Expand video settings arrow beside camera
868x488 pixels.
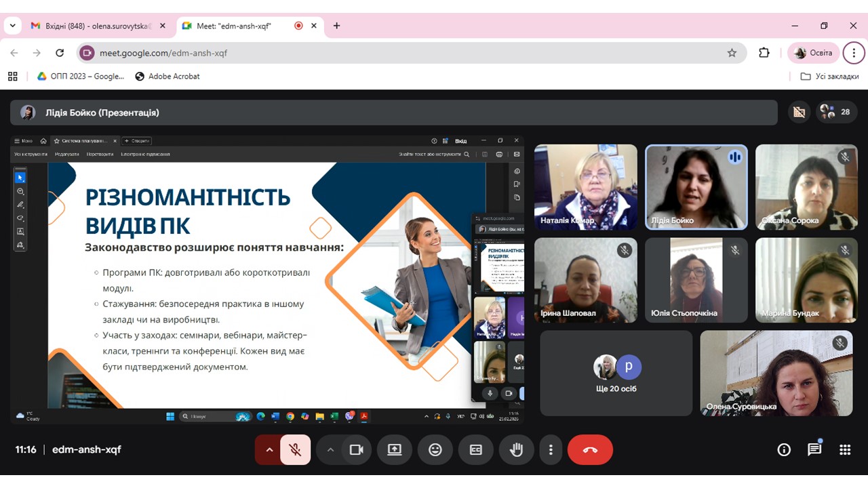tap(331, 450)
